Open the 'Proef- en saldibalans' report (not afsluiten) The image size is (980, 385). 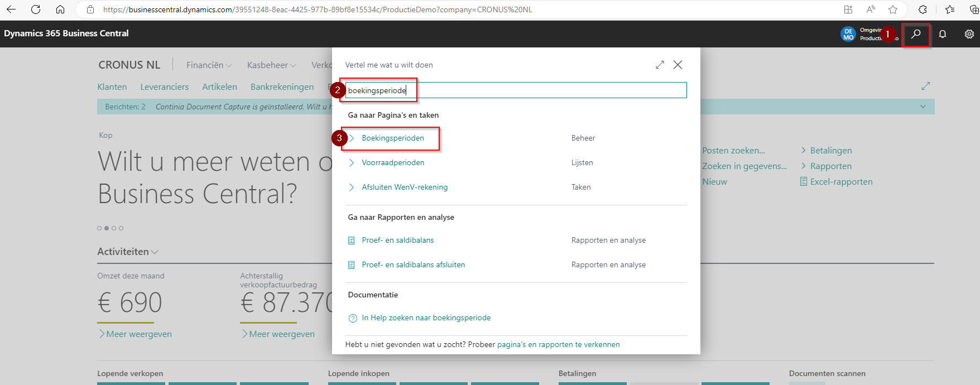pos(398,240)
